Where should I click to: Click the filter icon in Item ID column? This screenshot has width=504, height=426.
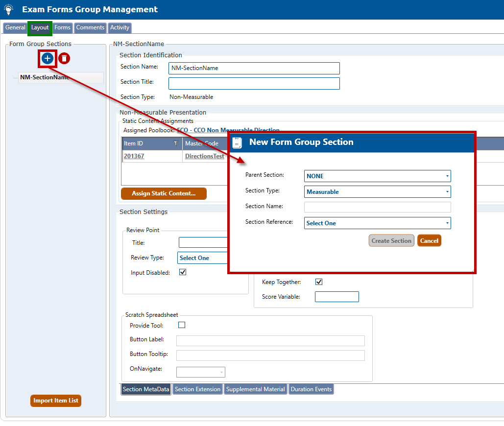[176, 143]
